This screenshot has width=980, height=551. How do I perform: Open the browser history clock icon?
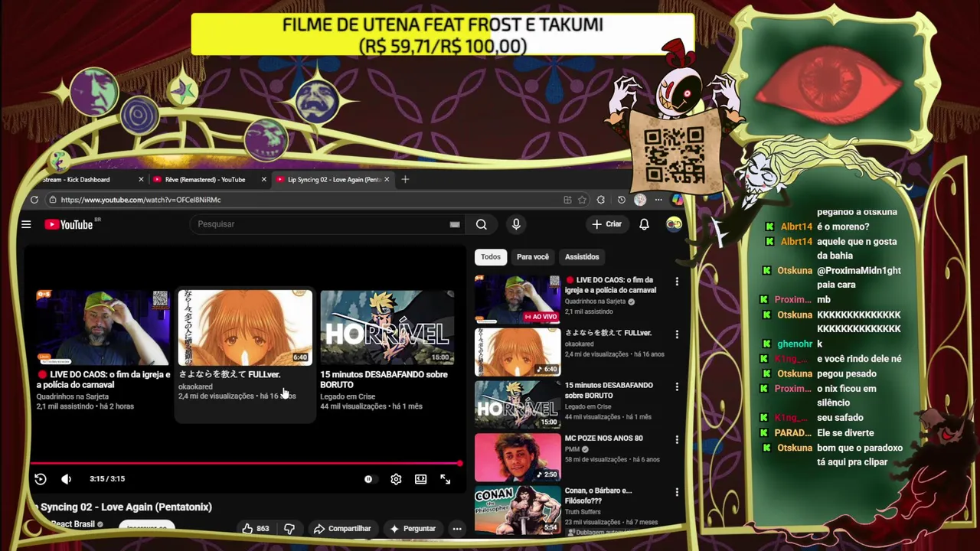pos(621,200)
